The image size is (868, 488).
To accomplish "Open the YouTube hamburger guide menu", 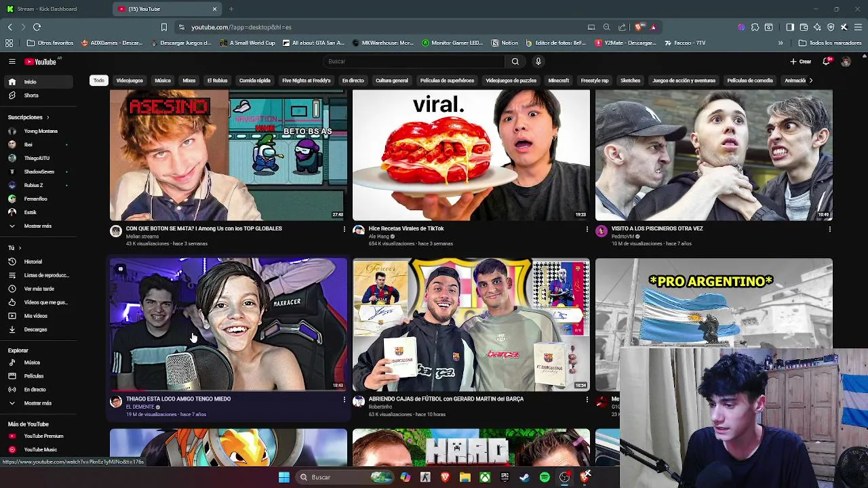I will click(12, 62).
